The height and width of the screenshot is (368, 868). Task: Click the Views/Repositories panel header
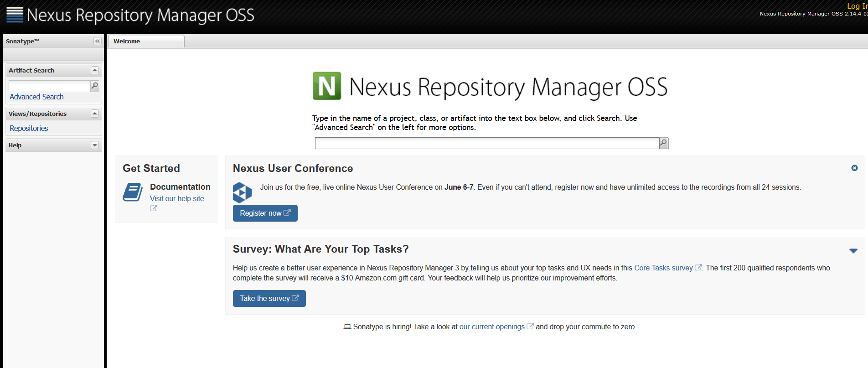54,114
